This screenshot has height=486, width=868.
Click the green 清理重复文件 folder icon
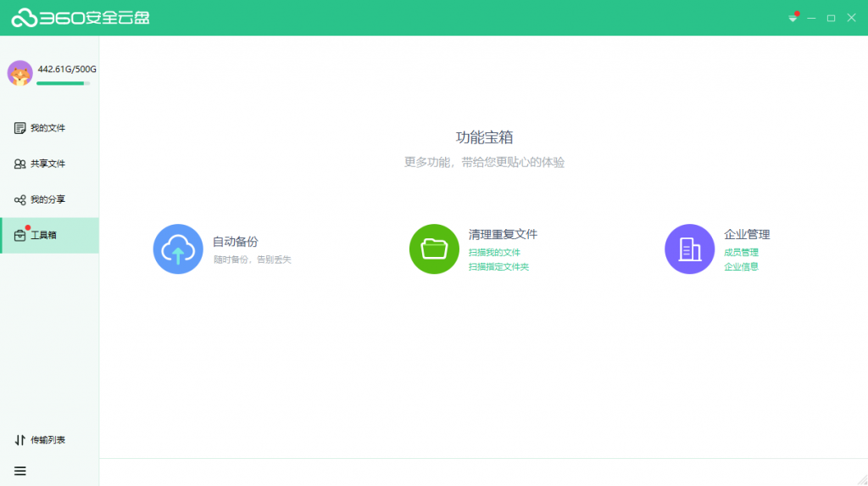[434, 249]
